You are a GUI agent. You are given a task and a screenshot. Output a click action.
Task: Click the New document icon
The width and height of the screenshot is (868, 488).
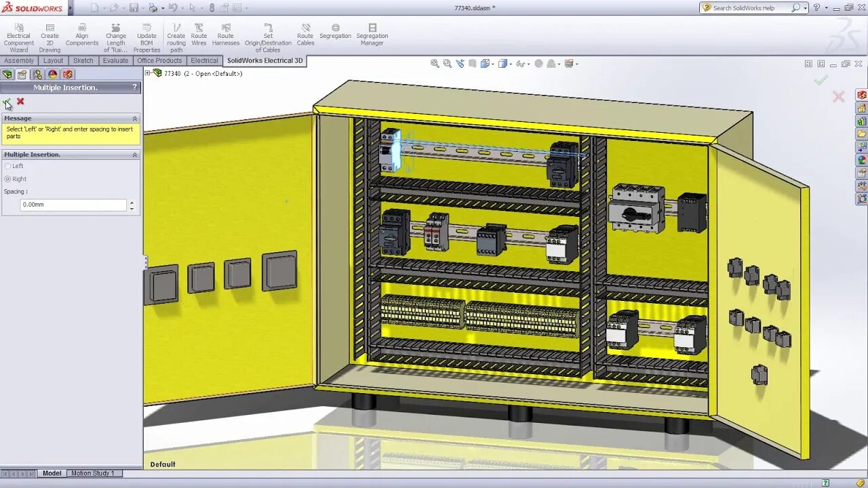pos(95,8)
